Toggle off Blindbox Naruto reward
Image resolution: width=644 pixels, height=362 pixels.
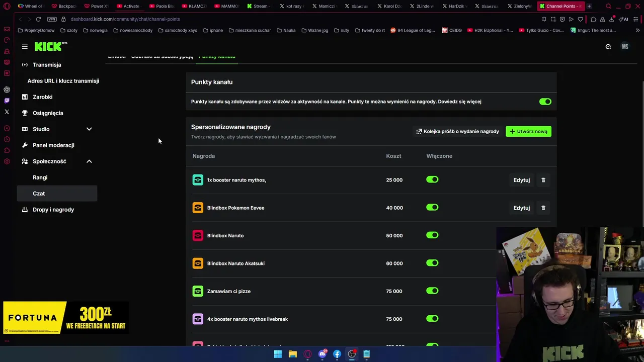click(x=432, y=235)
